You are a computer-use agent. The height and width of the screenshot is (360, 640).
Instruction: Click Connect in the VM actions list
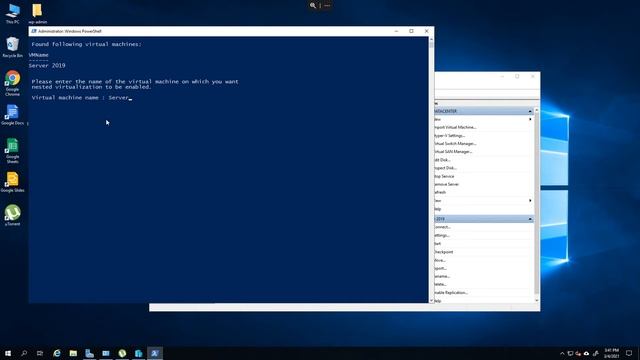click(442, 227)
